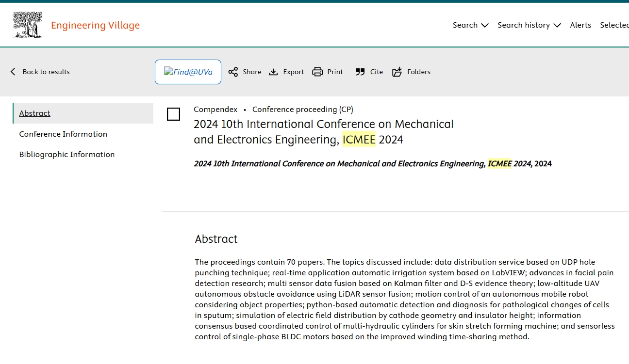Click the italic conference source title line
This screenshot has width=629, height=364.
[340, 164]
